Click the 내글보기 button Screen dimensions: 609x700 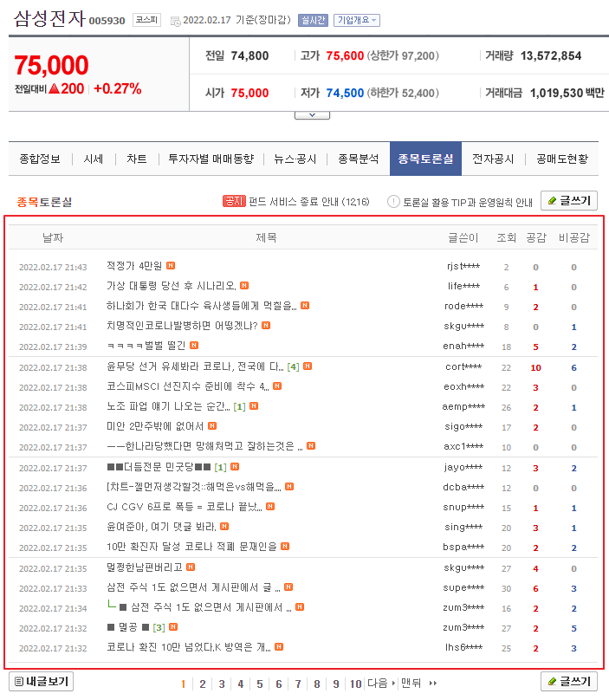pyautogui.click(x=41, y=681)
